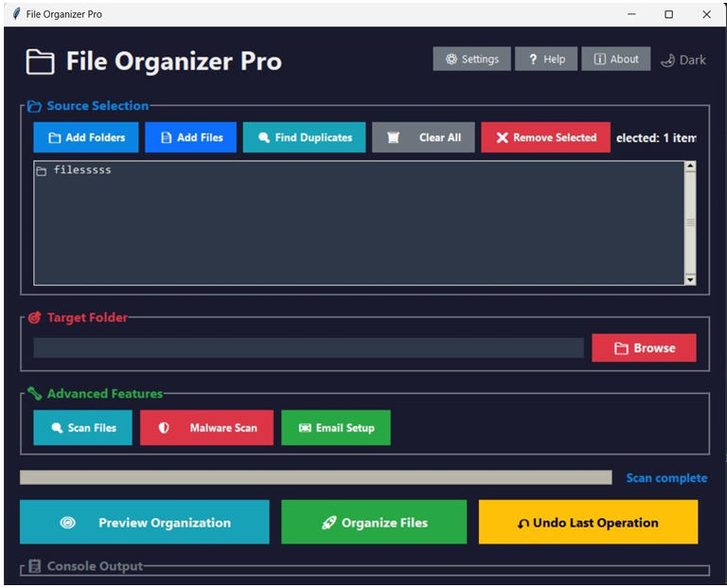Click the source list scrollbar thumb

(690, 223)
